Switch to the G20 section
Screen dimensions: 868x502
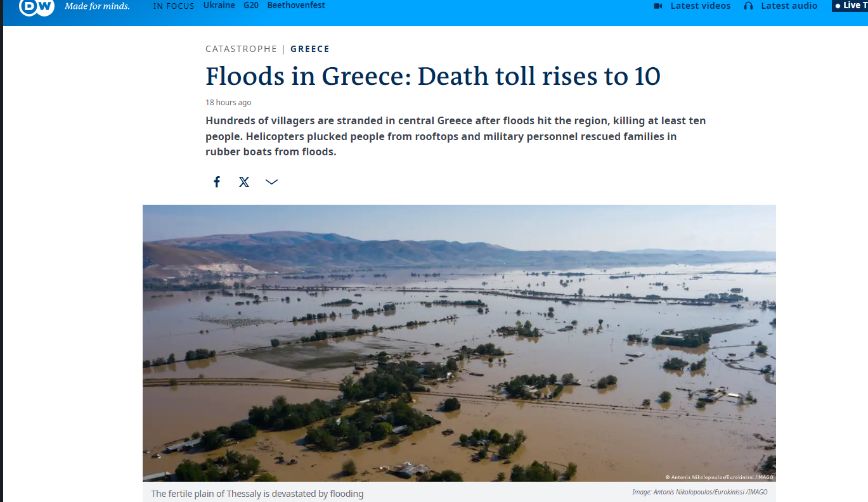click(250, 5)
